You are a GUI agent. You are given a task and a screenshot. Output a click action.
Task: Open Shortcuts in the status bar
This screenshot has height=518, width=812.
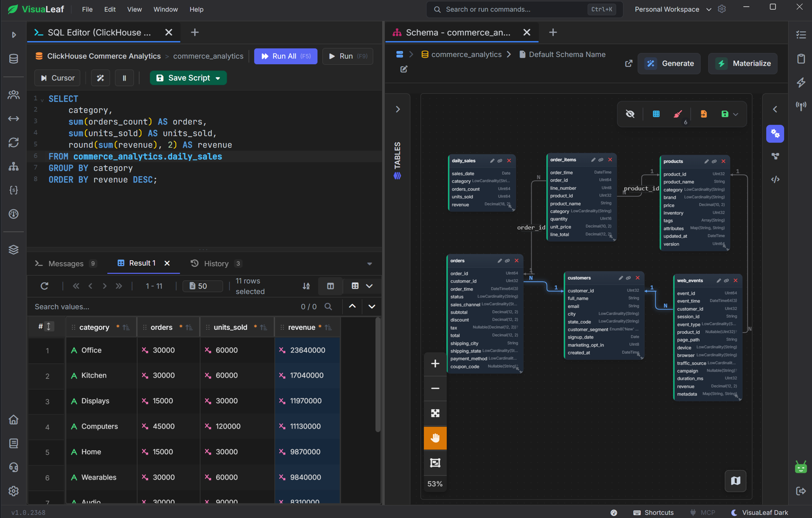coord(653,513)
